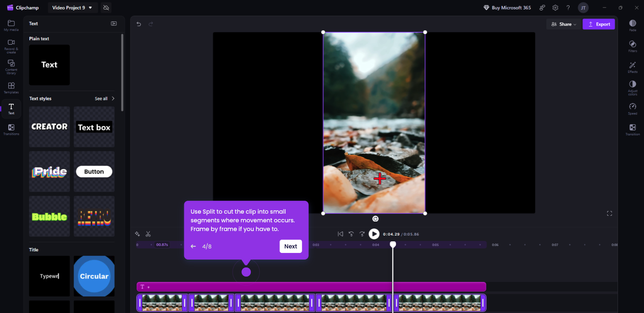Open the Speed property panel
The image size is (644, 313).
[x=632, y=109]
